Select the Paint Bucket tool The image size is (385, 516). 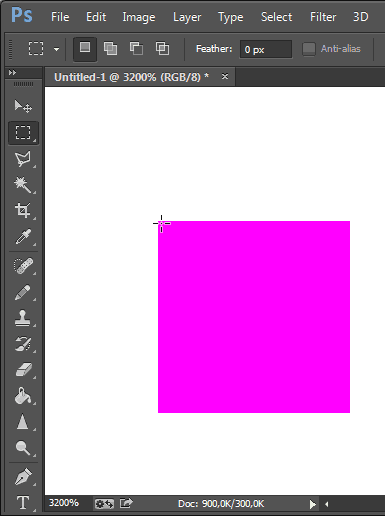[23, 396]
